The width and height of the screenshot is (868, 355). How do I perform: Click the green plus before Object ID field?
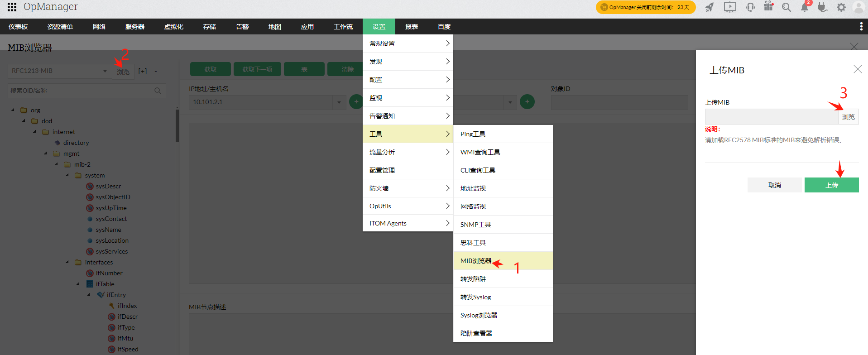pos(527,102)
